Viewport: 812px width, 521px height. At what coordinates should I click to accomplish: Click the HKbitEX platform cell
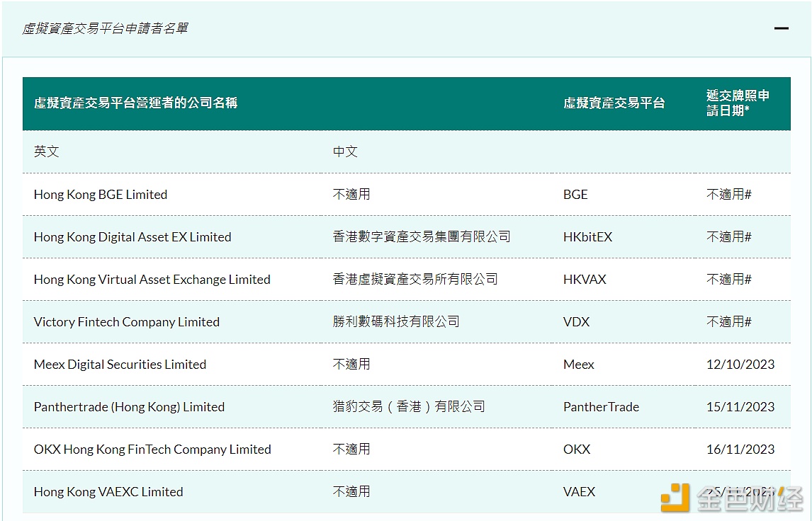[588, 237]
